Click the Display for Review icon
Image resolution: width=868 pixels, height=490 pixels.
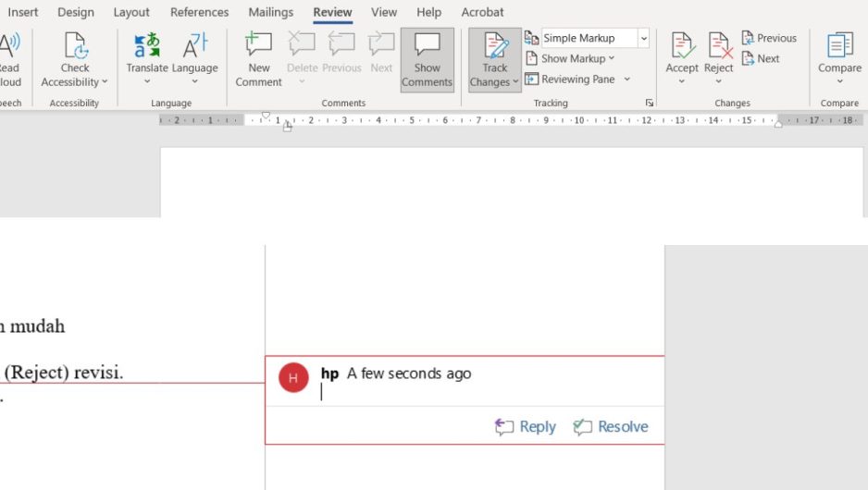tap(531, 38)
